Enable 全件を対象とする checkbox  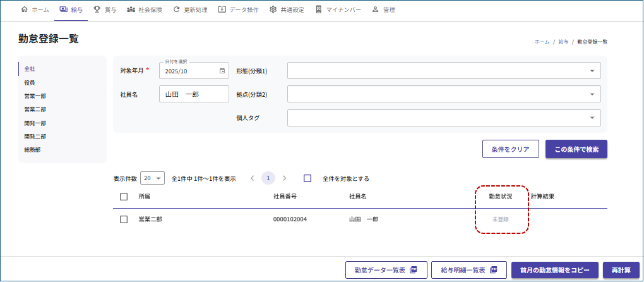coord(308,178)
